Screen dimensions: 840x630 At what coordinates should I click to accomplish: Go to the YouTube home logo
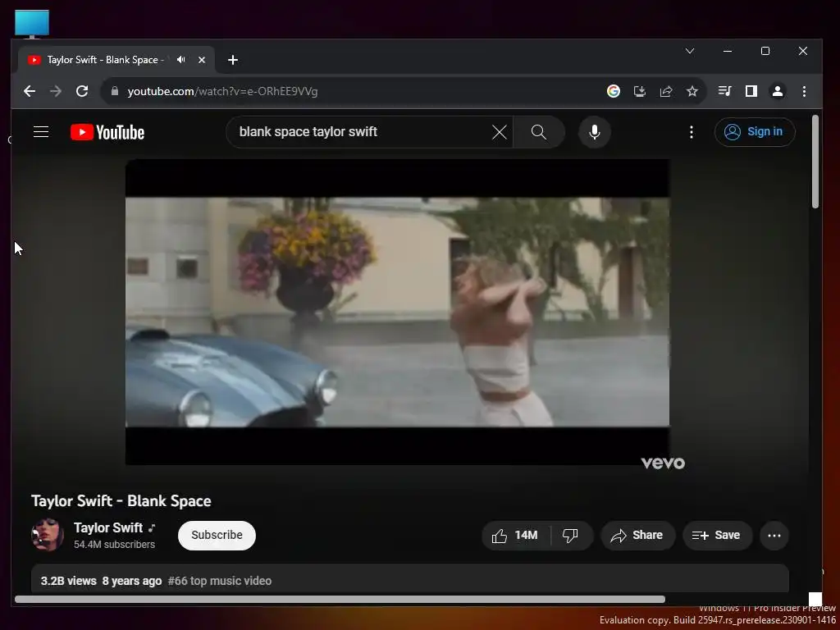[x=107, y=132]
